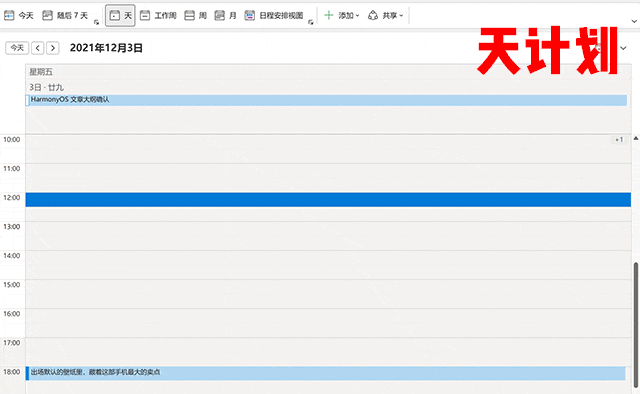The width and height of the screenshot is (640, 394).
Task: Click the small 今天 button beside the date
Action: pyautogui.click(x=17, y=48)
